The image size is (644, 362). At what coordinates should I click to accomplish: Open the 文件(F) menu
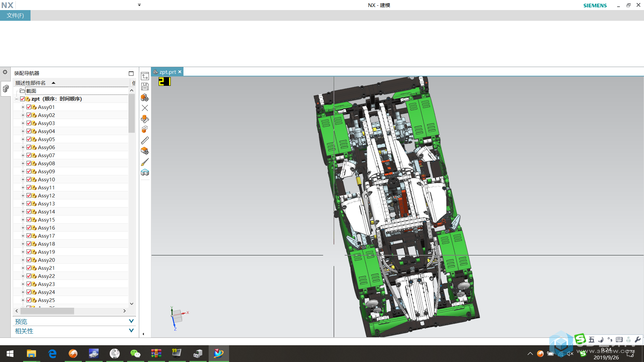15,15
